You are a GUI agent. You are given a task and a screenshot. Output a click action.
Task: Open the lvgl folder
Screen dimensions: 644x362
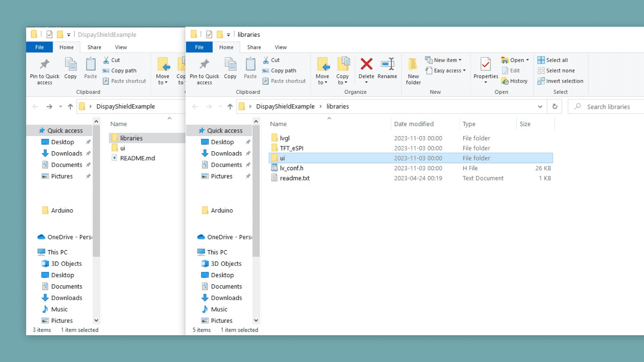[285, 138]
